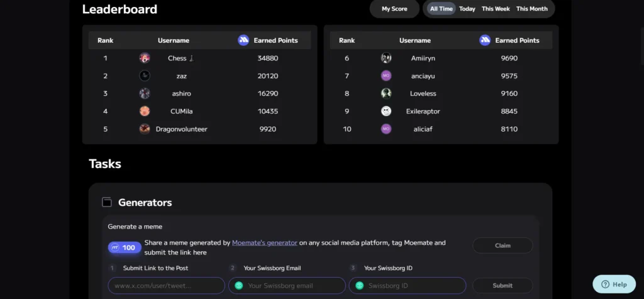Open the Help widget
This screenshot has height=299, width=644.
tap(614, 284)
